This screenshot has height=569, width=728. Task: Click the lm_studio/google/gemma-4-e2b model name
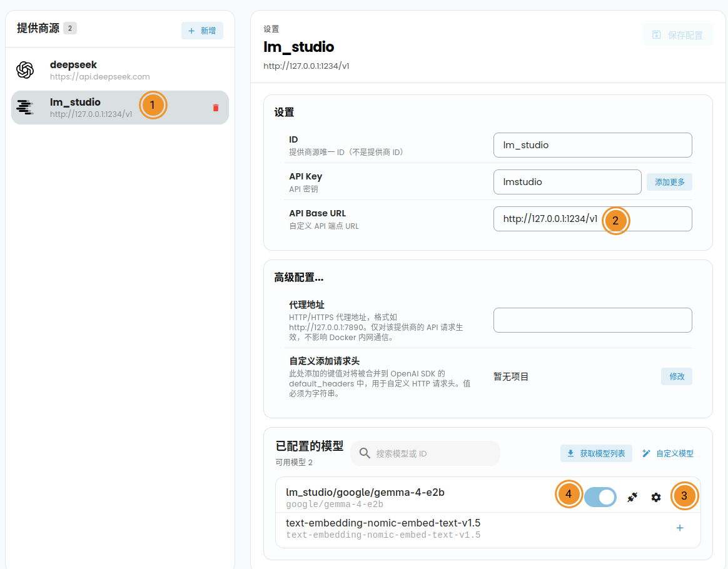pyautogui.click(x=365, y=492)
